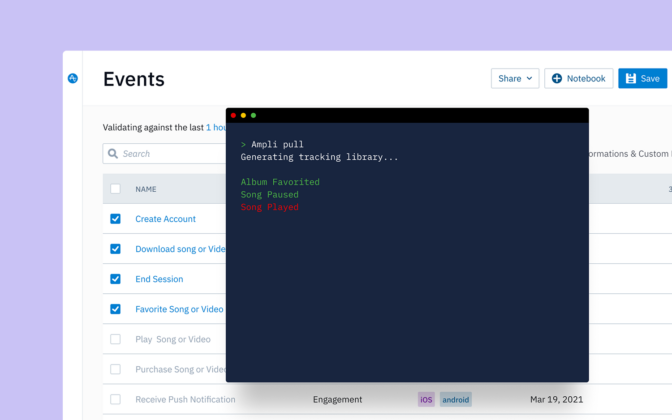Click the Amplitude logo icon in sidebar
Image resolution: width=672 pixels, height=420 pixels.
click(73, 78)
